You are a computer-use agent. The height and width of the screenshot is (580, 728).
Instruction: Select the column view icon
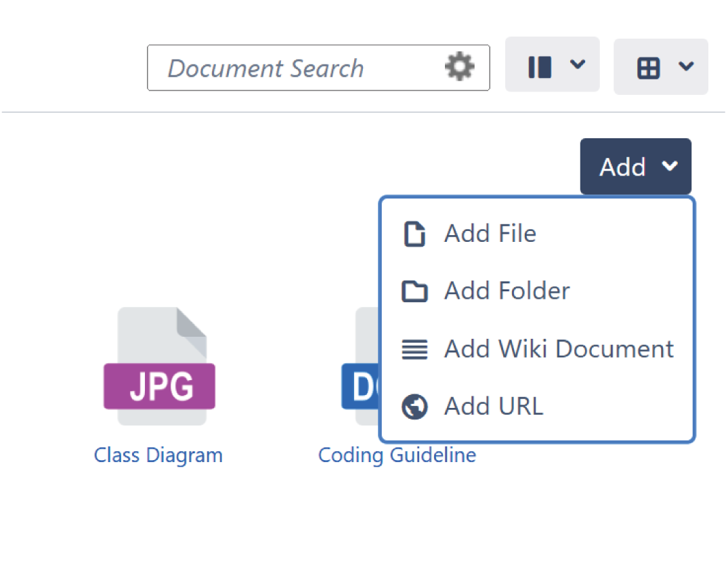(x=540, y=65)
